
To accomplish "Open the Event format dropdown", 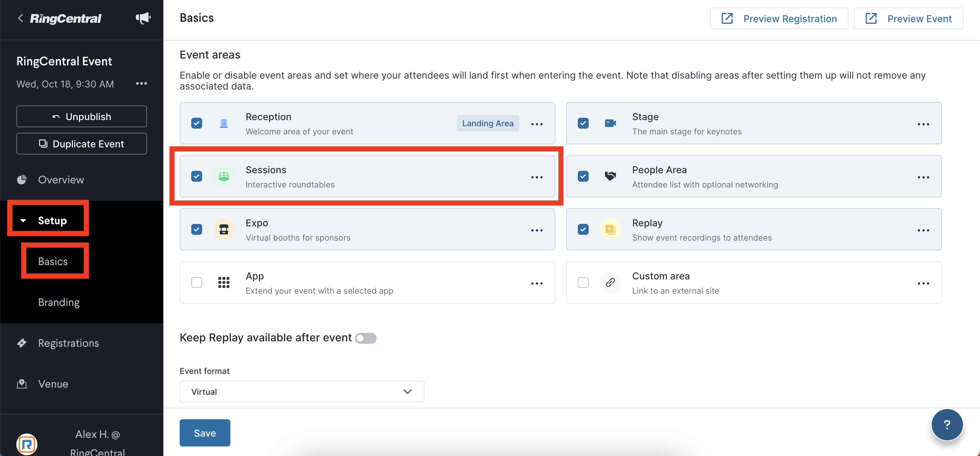I will (x=302, y=392).
